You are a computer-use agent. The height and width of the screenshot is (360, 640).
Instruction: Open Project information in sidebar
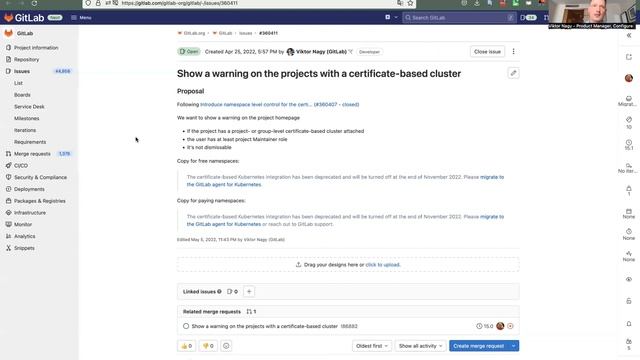tap(36, 48)
